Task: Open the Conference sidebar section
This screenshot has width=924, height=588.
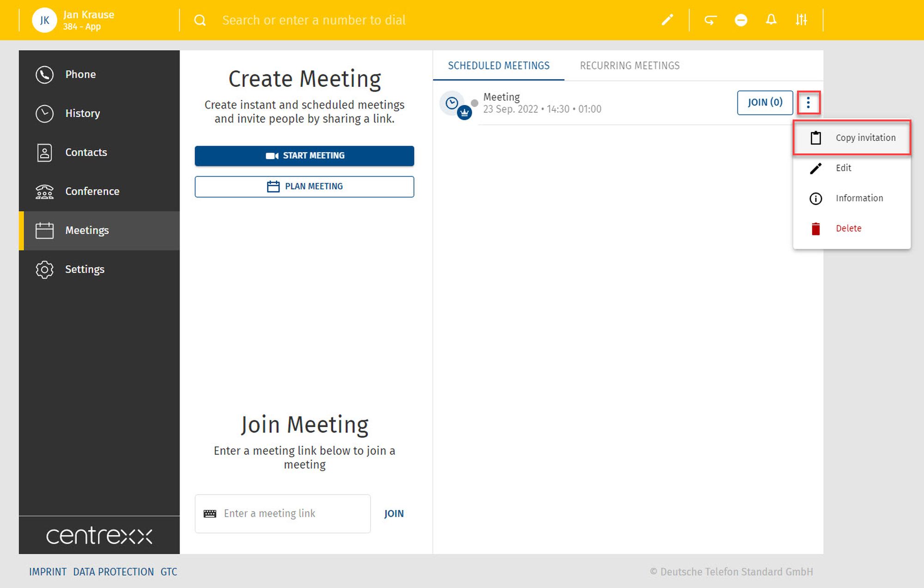Action: point(92,191)
